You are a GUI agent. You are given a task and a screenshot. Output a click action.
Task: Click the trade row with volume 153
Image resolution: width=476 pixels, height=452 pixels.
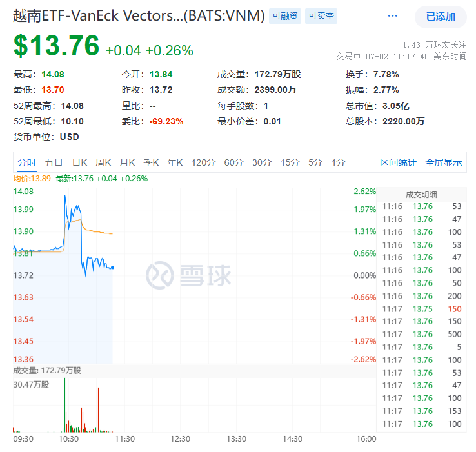tap(422, 411)
